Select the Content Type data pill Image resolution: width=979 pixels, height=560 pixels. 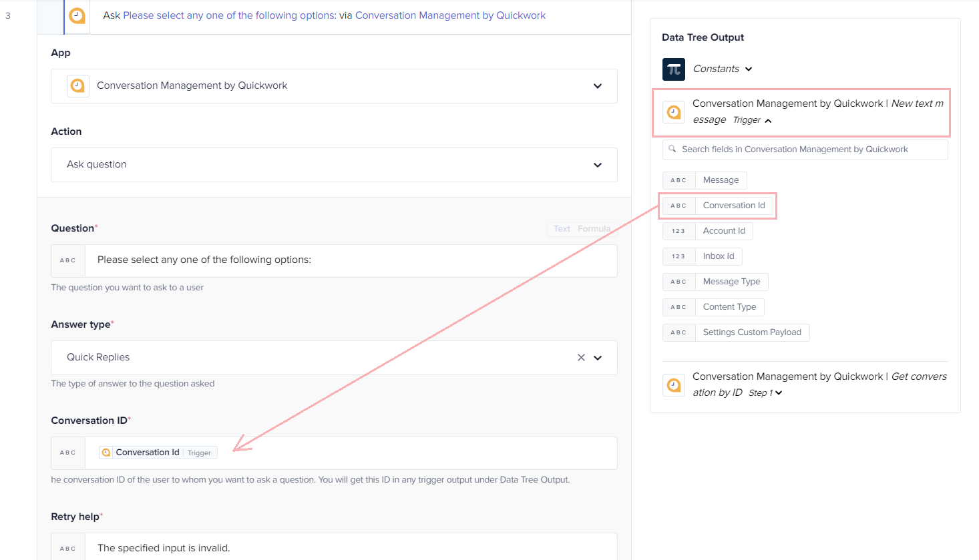click(x=729, y=307)
